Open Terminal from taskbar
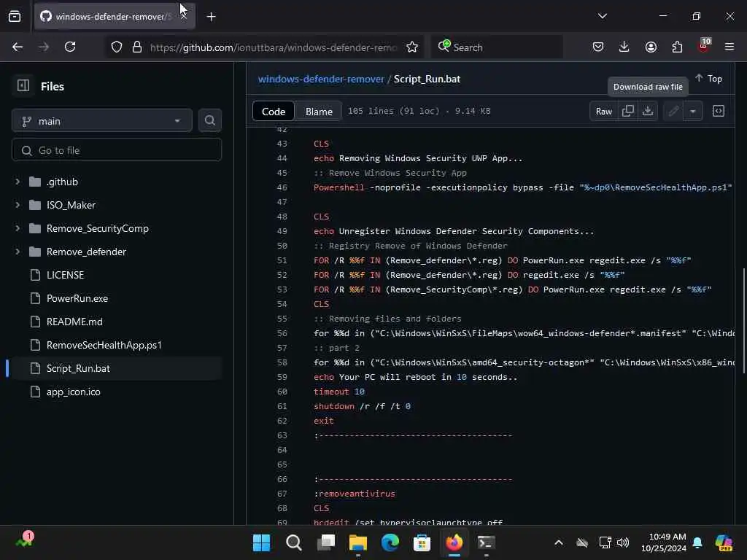This screenshot has width=747, height=560. [x=487, y=542]
